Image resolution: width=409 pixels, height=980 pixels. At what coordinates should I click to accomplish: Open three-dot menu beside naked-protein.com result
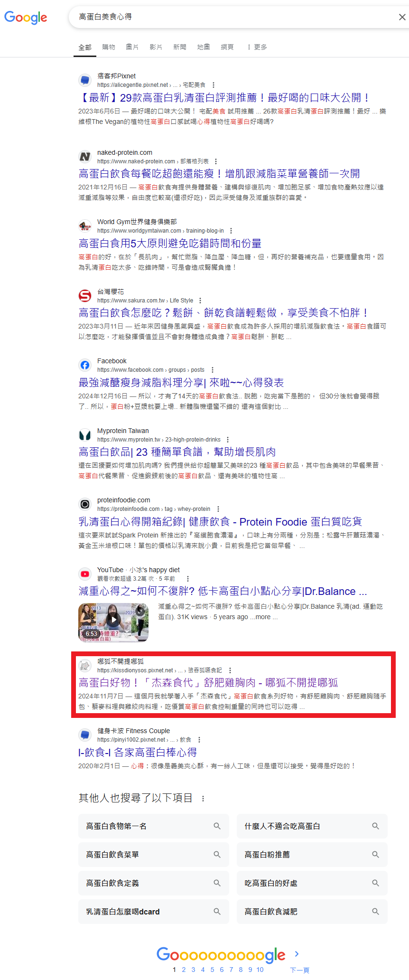pyautogui.click(x=216, y=161)
